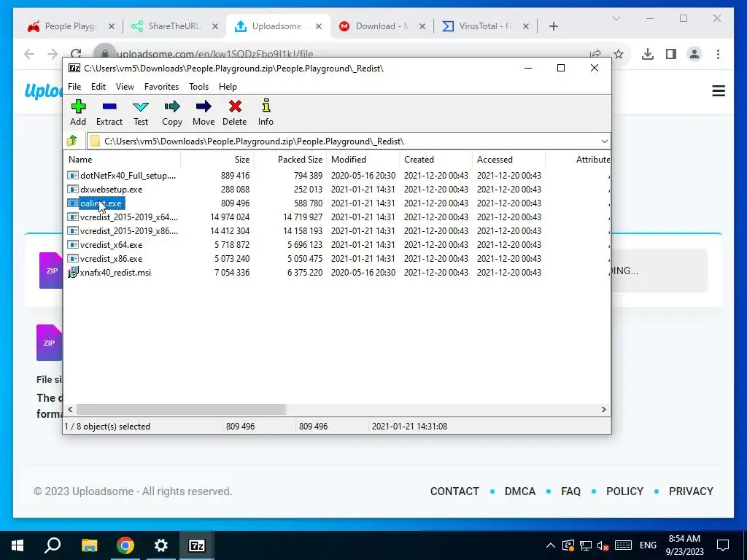This screenshot has width=747, height=560.
Task: Select vcredist_2015-2019_x86 file row
Action: point(337,231)
